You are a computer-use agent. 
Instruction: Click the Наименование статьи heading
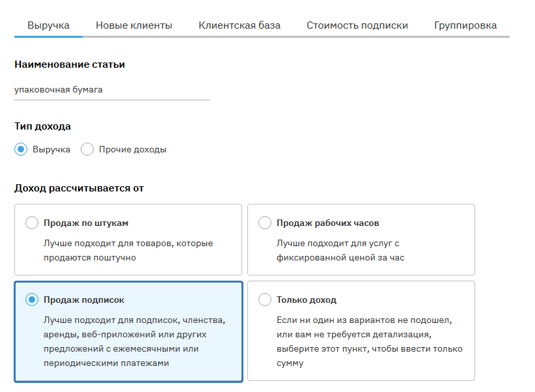point(70,64)
